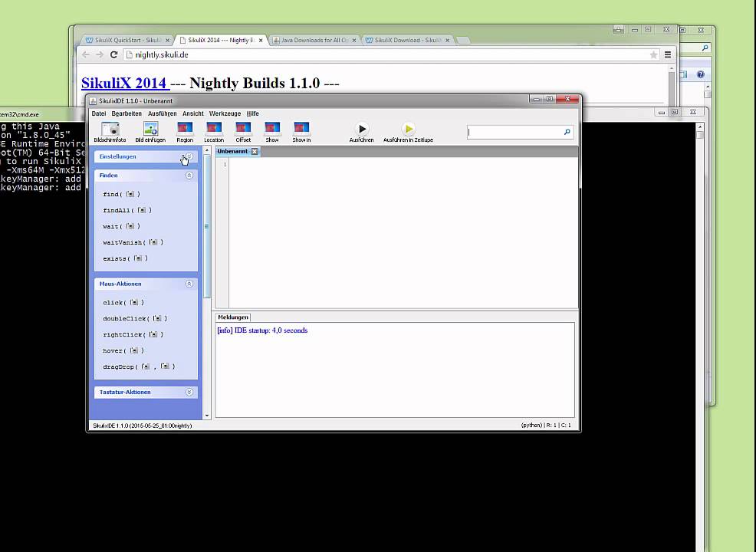Insert the exists() command
The image size is (756, 552).
click(125, 258)
